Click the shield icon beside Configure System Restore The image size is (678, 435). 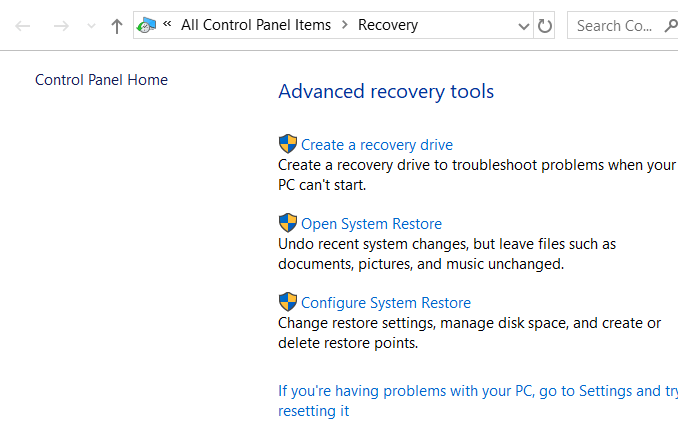(x=288, y=302)
